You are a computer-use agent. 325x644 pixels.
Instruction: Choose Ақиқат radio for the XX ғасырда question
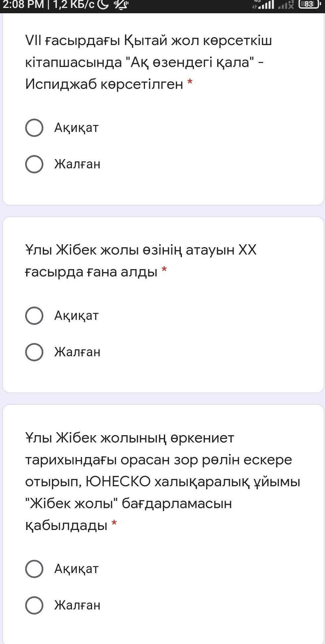coord(34,316)
